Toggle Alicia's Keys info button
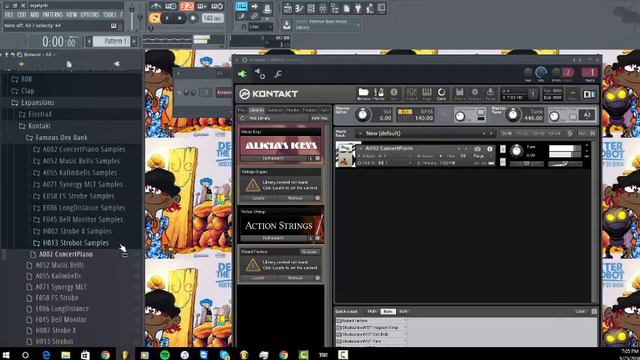Image resolution: width=640 pixels, height=360 pixels. click(310, 158)
